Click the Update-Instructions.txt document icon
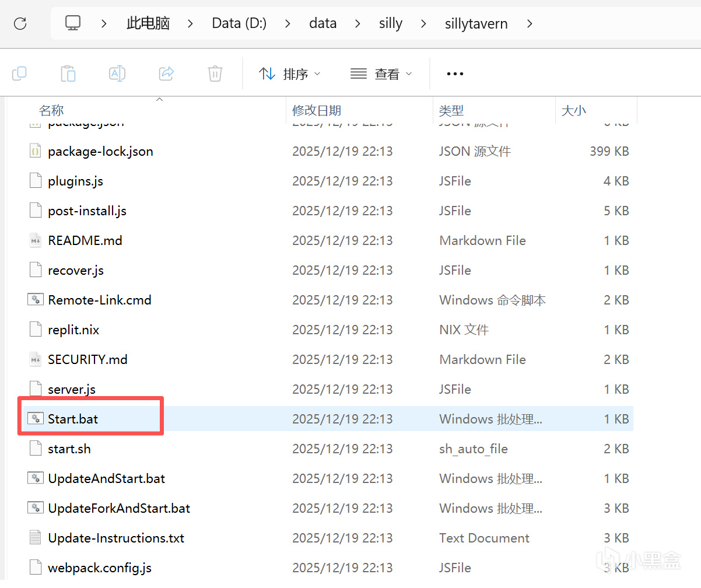 click(36, 538)
